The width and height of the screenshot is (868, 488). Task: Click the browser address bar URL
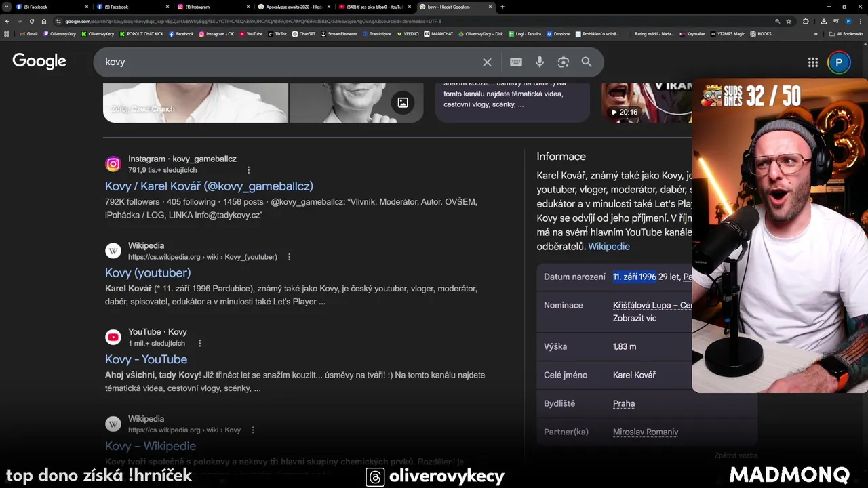(x=252, y=21)
